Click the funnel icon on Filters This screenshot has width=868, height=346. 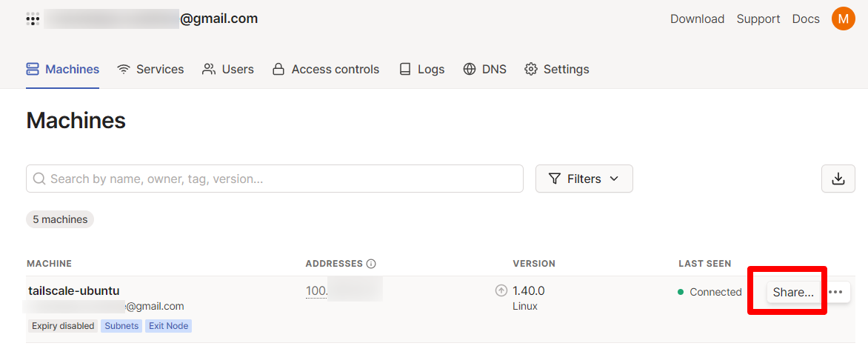pyautogui.click(x=555, y=179)
